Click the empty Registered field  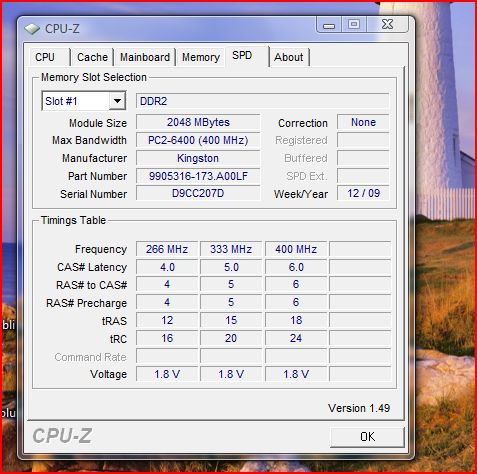click(363, 140)
